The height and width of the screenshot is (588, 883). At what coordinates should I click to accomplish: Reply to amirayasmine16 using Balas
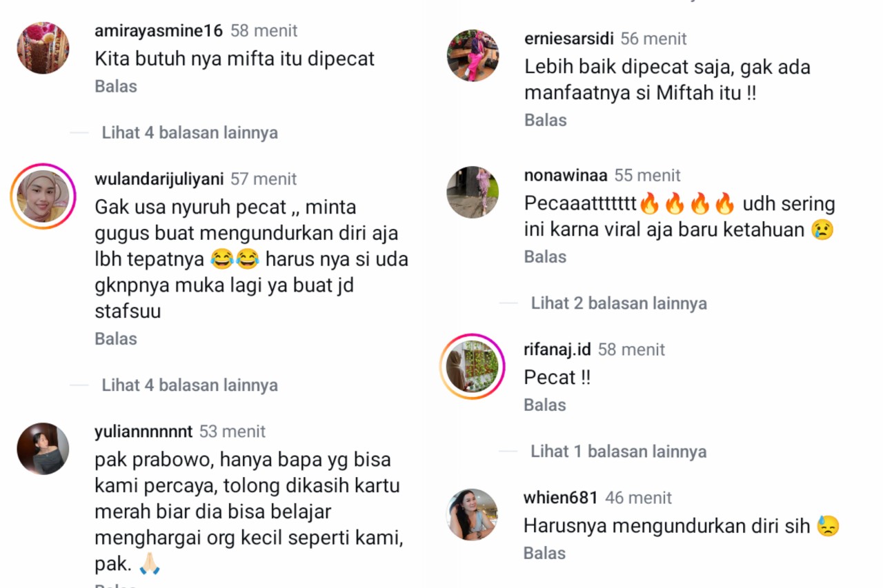click(x=115, y=86)
